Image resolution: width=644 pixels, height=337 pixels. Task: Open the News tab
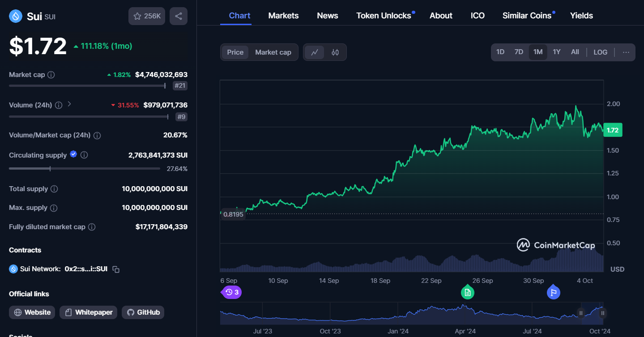coord(328,16)
